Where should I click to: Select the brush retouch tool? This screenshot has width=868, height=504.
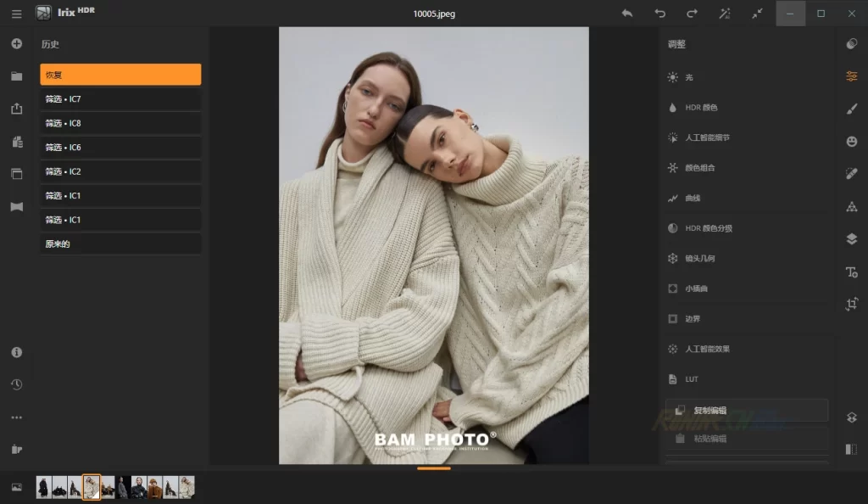pos(851,109)
